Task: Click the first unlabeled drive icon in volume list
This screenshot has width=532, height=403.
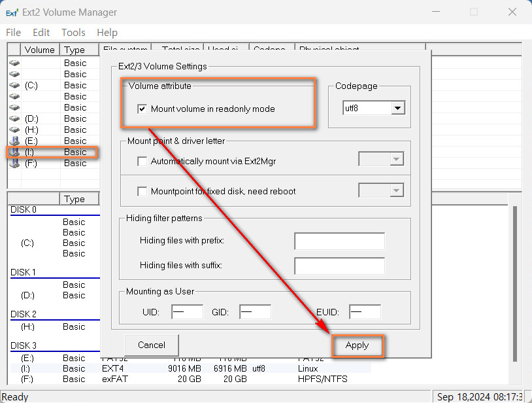Action: 14,63
